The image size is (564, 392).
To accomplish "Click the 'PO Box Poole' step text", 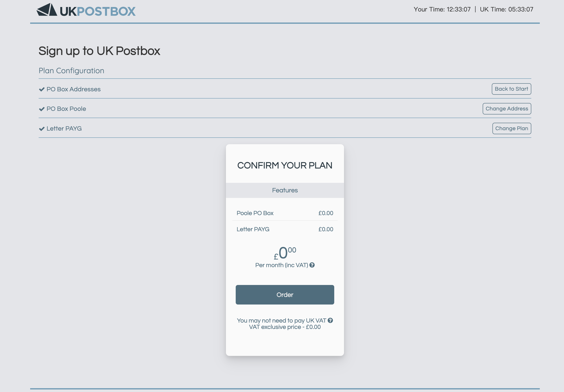I will (66, 109).
